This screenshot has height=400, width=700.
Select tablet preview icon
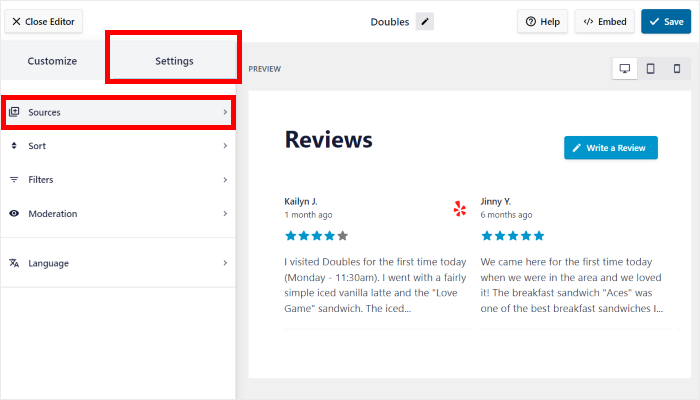[650, 69]
